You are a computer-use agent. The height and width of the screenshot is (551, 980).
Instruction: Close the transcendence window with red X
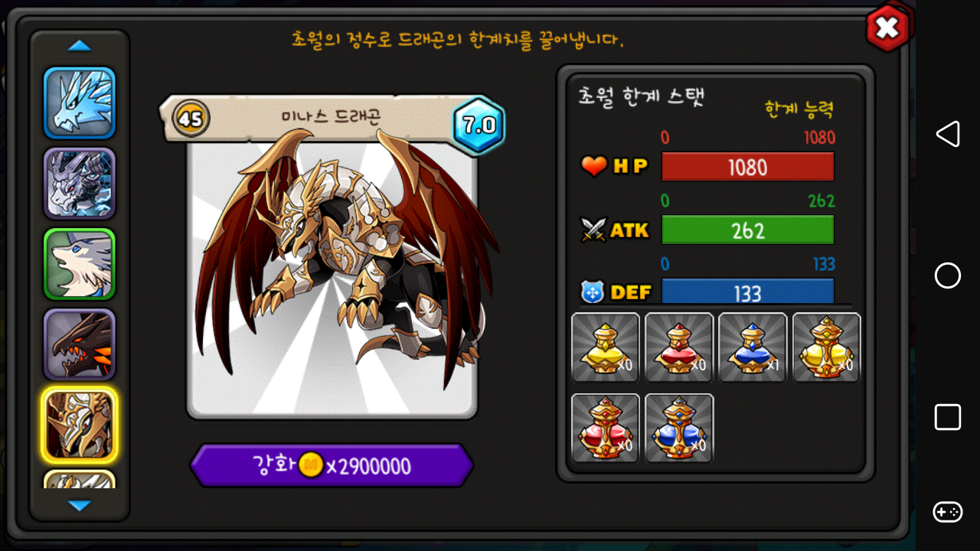click(x=888, y=28)
